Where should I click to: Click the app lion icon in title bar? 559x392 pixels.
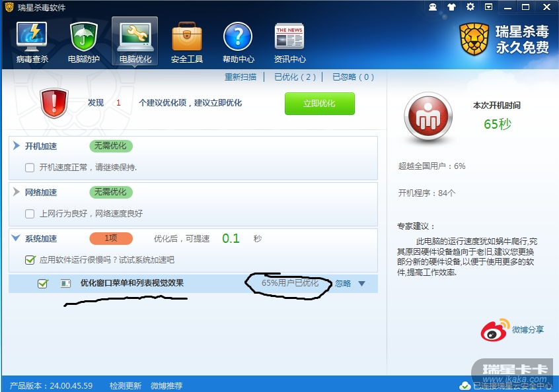(x=9, y=7)
